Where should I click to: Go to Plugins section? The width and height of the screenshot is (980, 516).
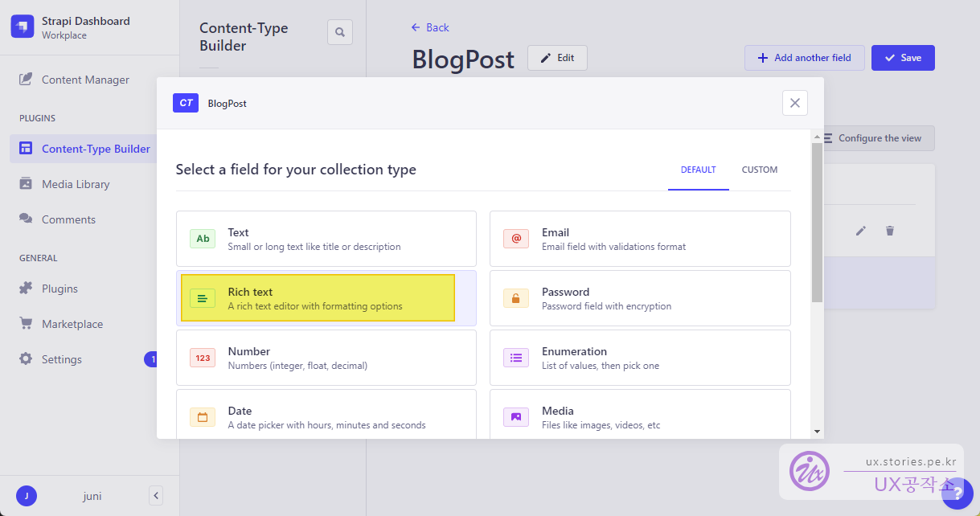pos(59,289)
